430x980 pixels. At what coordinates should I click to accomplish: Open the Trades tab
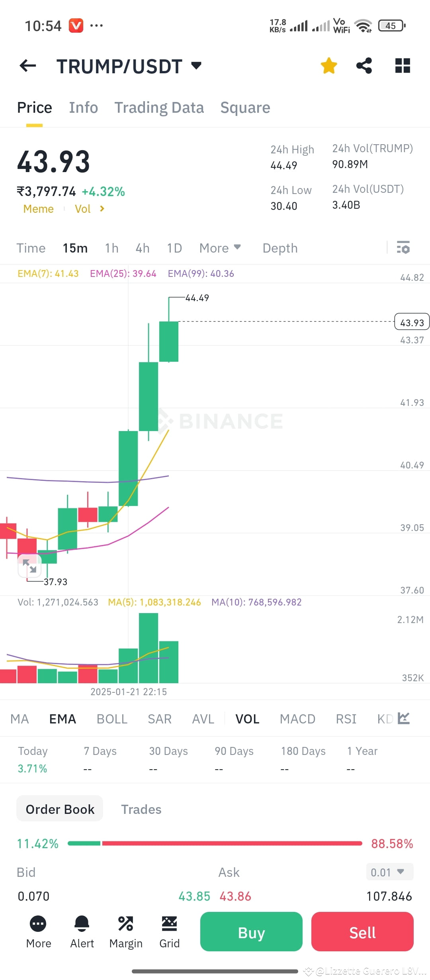(141, 809)
